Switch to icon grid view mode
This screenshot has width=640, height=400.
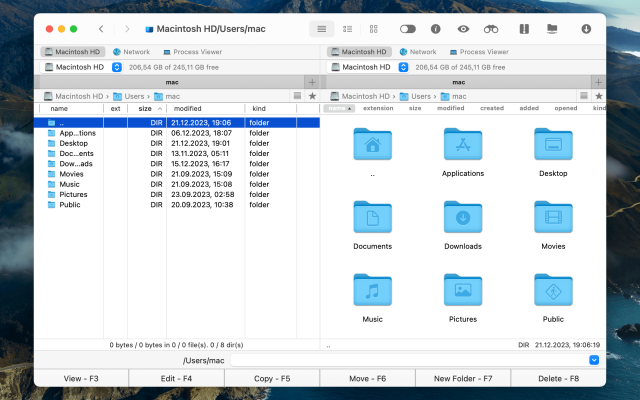(373, 29)
